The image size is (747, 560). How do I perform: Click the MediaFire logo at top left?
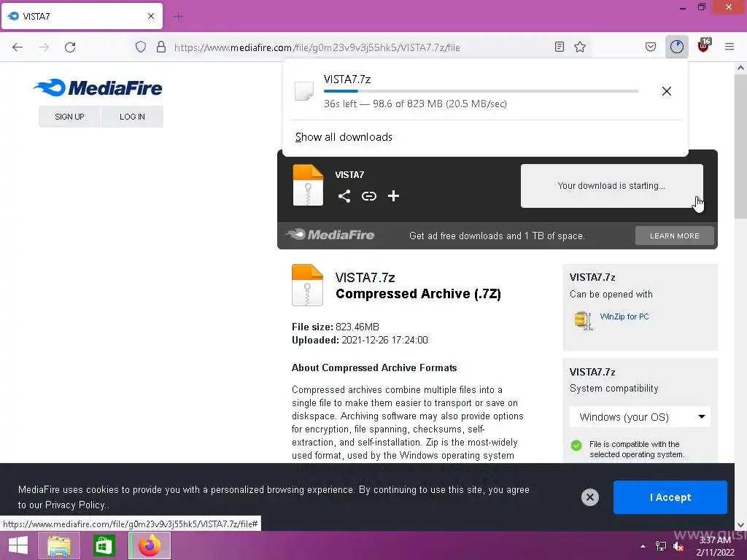tap(98, 87)
